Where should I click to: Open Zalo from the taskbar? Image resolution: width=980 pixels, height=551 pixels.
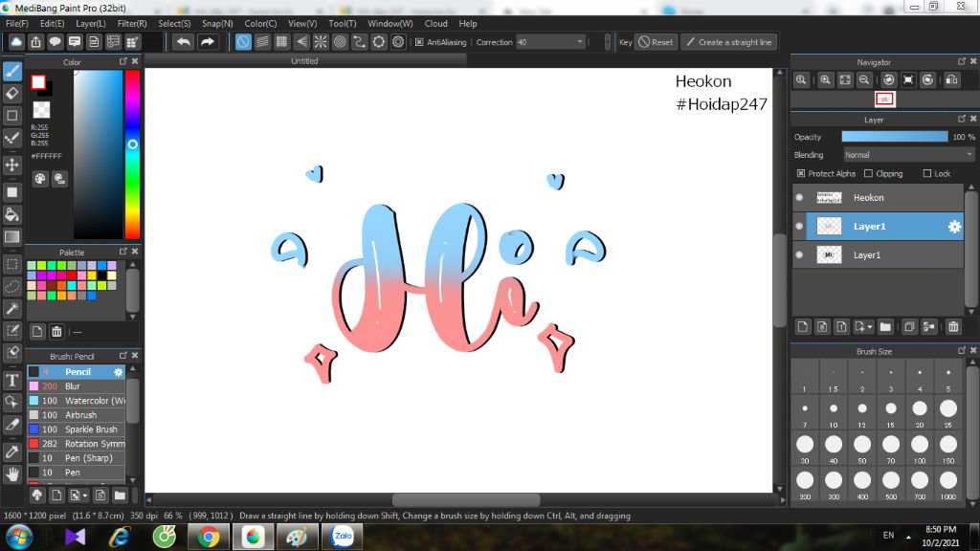[343, 538]
